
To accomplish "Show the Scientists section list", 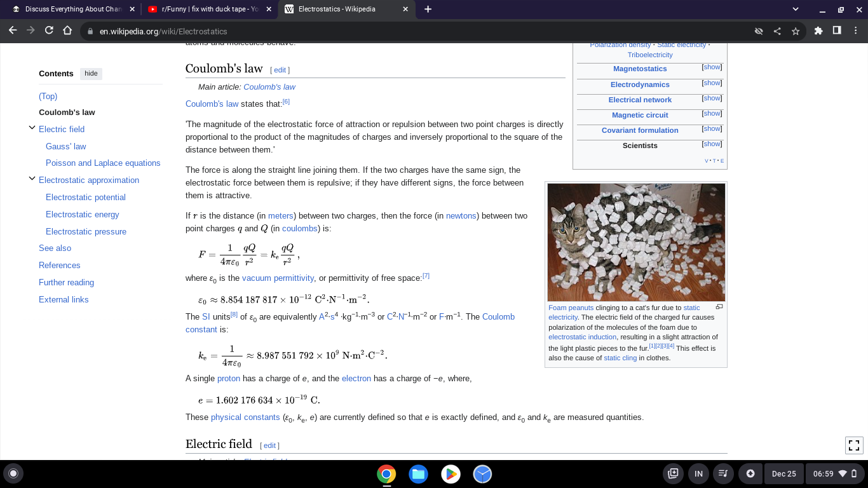I will (x=712, y=144).
